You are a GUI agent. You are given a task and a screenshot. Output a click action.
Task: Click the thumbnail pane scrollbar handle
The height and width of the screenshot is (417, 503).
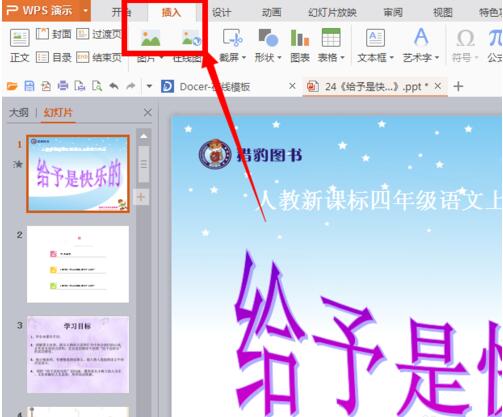[144, 164]
